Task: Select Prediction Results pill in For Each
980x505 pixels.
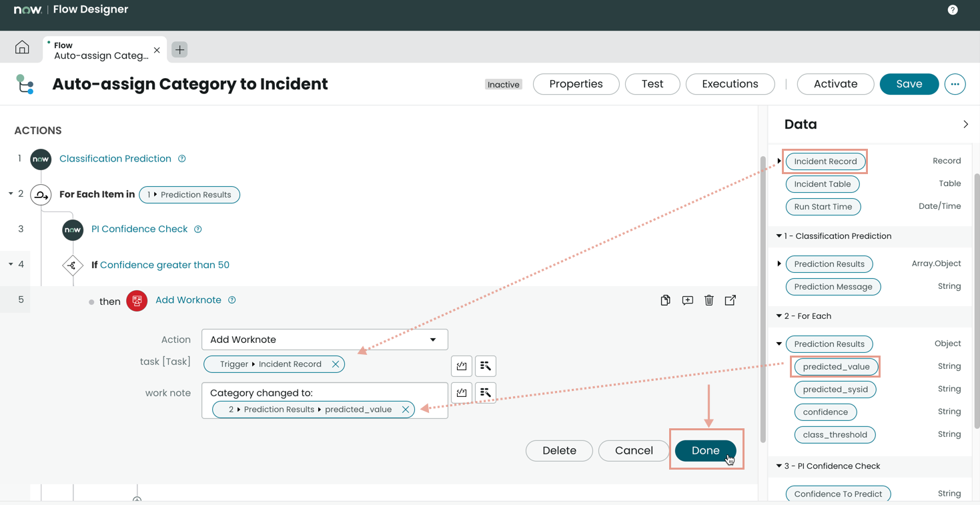Action: (189, 195)
